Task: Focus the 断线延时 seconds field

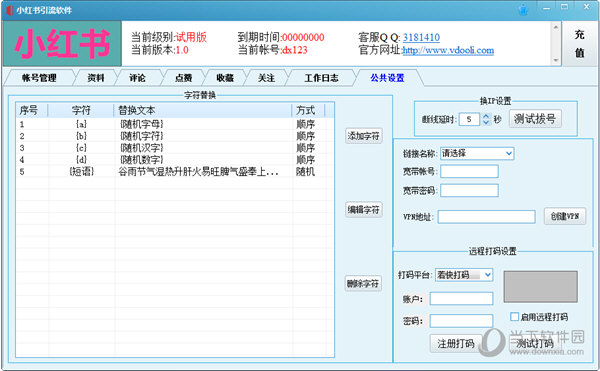Action: [469, 119]
